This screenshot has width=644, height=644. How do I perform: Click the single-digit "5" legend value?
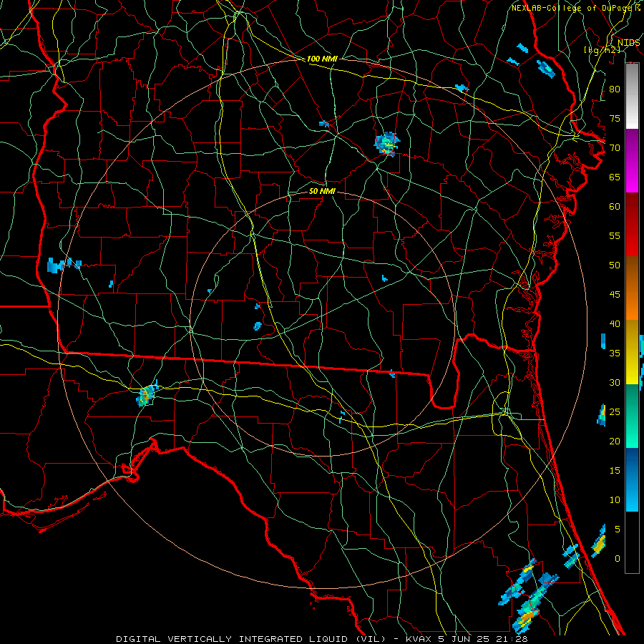coord(618,529)
